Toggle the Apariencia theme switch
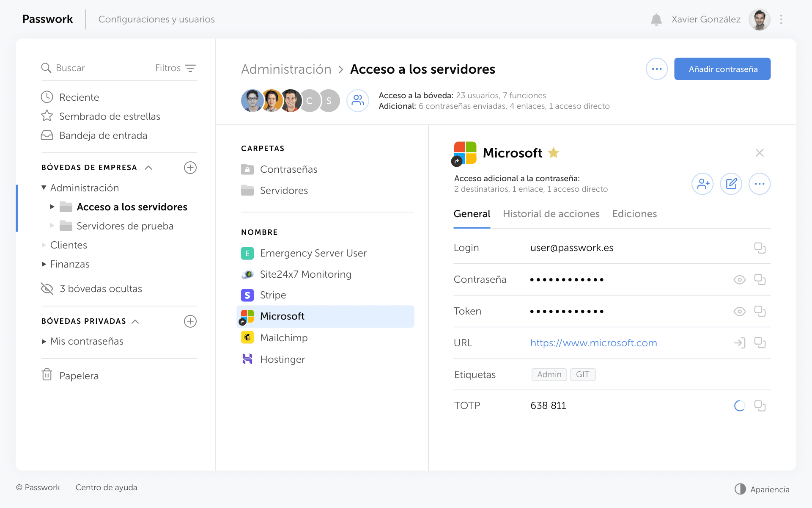 762,489
